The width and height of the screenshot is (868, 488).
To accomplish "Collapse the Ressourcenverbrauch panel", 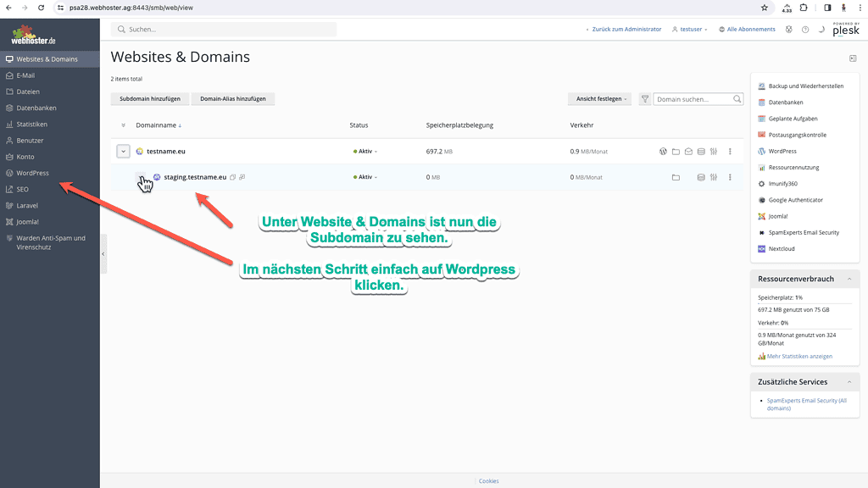I will click(852, 279).
